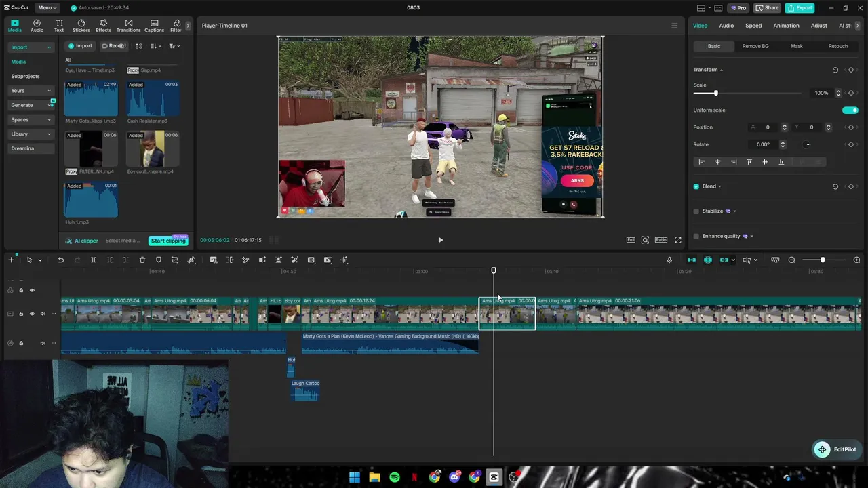Toggle the Uniform scale switch

point(850,110)
